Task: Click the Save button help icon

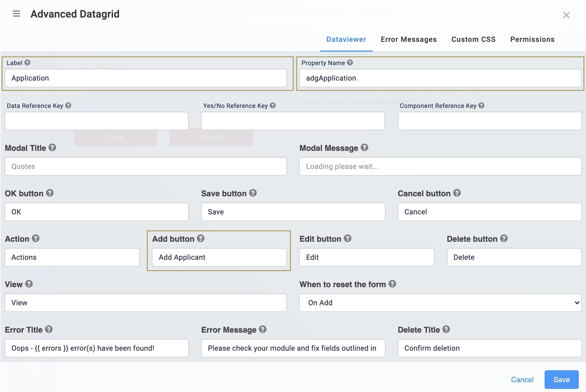Action: 253,193
